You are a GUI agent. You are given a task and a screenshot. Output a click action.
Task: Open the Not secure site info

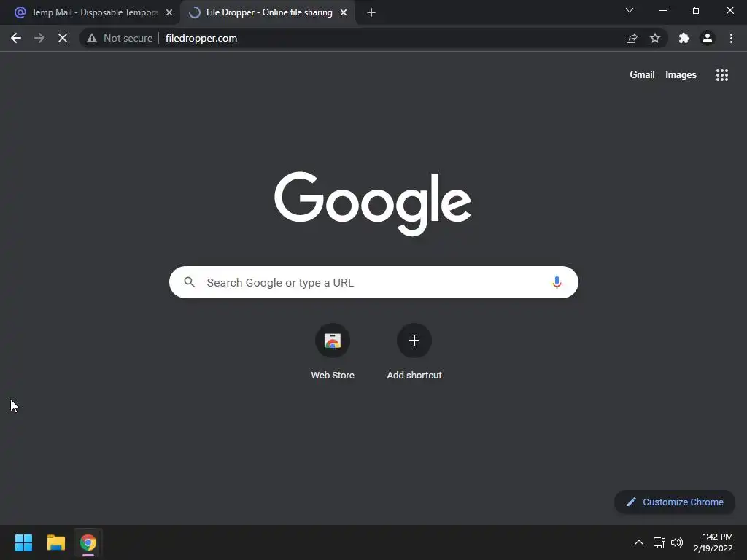(120, 38)
